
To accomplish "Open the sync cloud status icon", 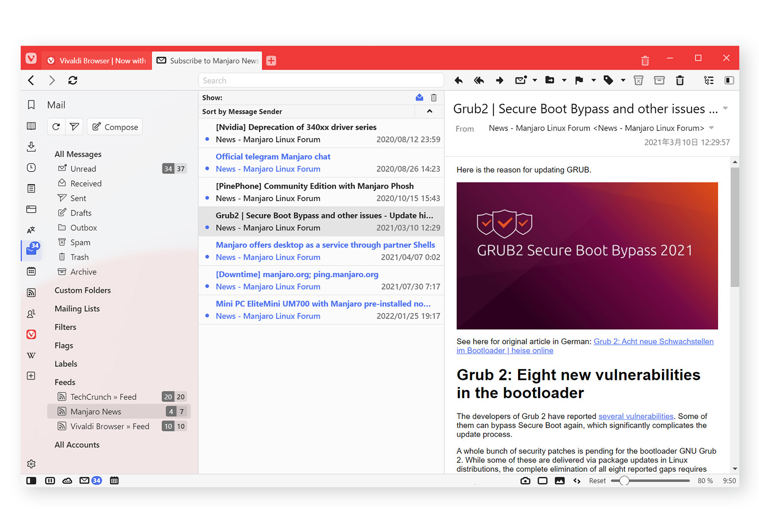I will click(x=67, y=481).
